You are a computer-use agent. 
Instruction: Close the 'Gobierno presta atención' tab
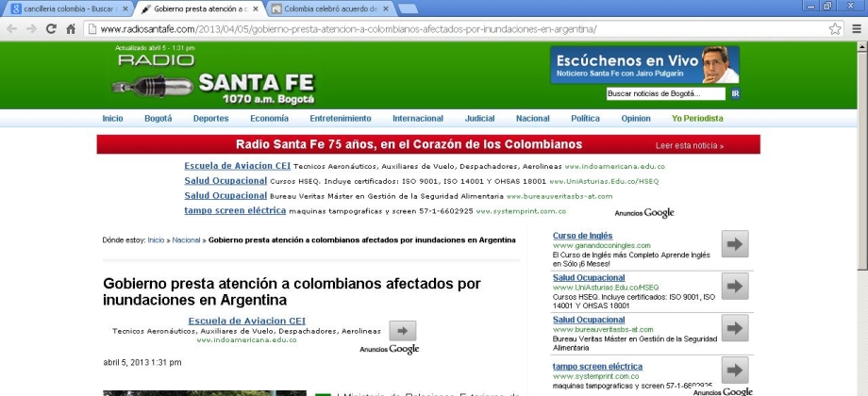(x=255, y=8)
